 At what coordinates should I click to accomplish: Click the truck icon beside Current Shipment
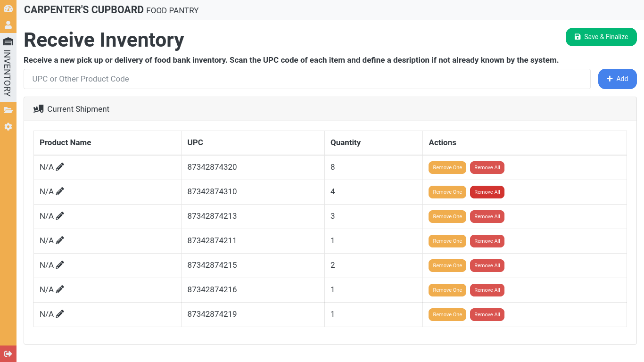[x=38, y=108]
